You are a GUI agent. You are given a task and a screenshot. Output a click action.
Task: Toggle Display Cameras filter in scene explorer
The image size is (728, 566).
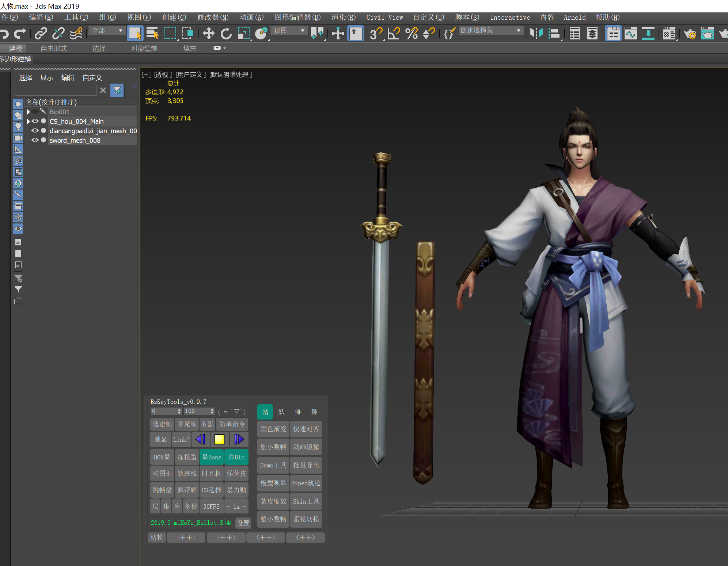click(x=18, y=138)
